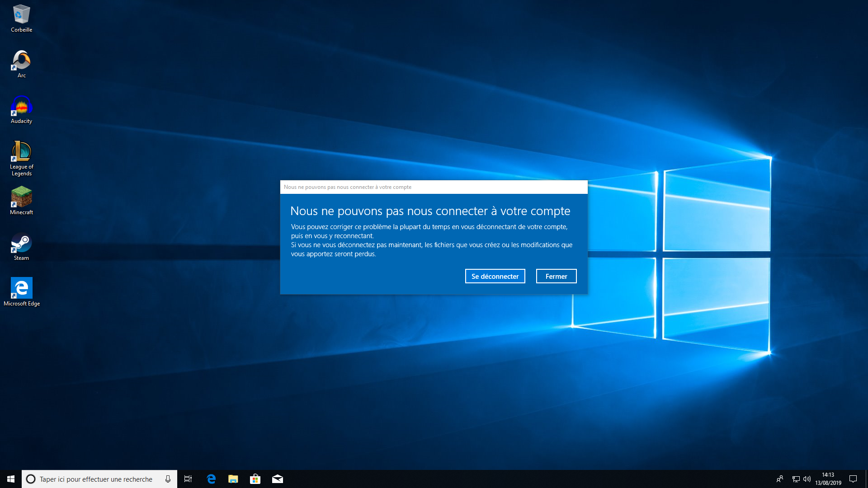868x488 pixels.
Task: Click the taskbar search input field
Action: tap(96, 479)
